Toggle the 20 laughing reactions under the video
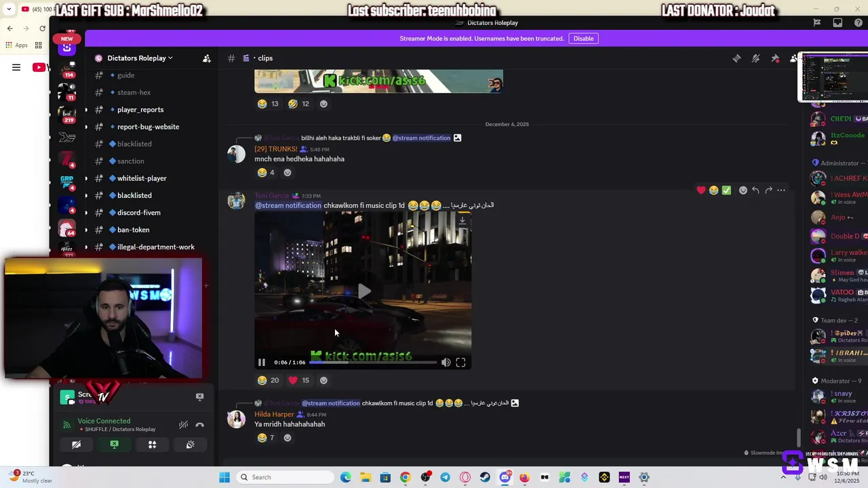This screenshot has height=488, width=868. pyautogui.click(x=269, y=380)
